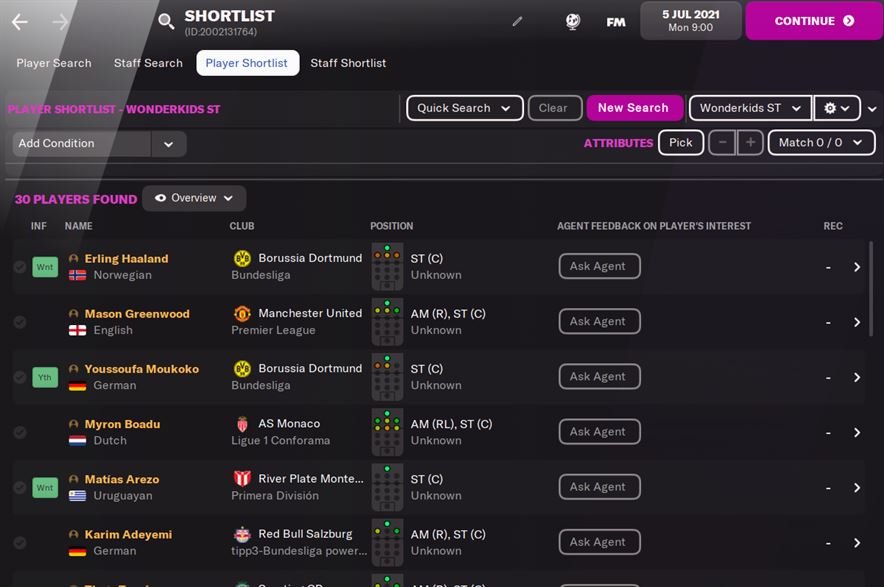The height and width of the screenshot is (587, 884).
Task: Decrease attribute match with minus button
Action: pos(722,143)
